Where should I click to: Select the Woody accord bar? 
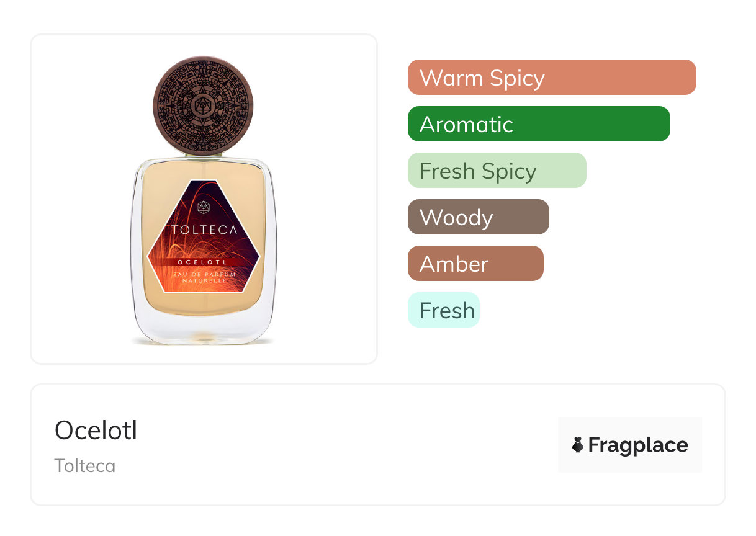(x=479, y=217)
